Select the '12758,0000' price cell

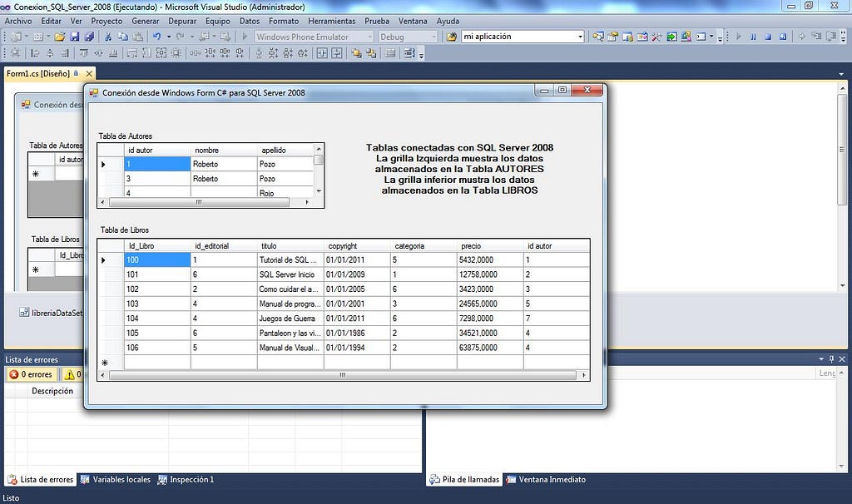point(489,274)
